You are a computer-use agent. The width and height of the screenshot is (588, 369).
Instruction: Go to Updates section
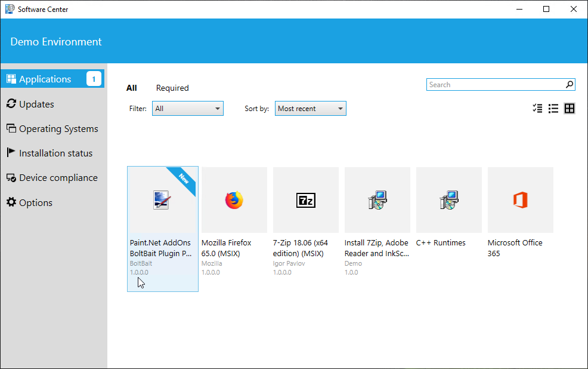[x=36, y=104]
